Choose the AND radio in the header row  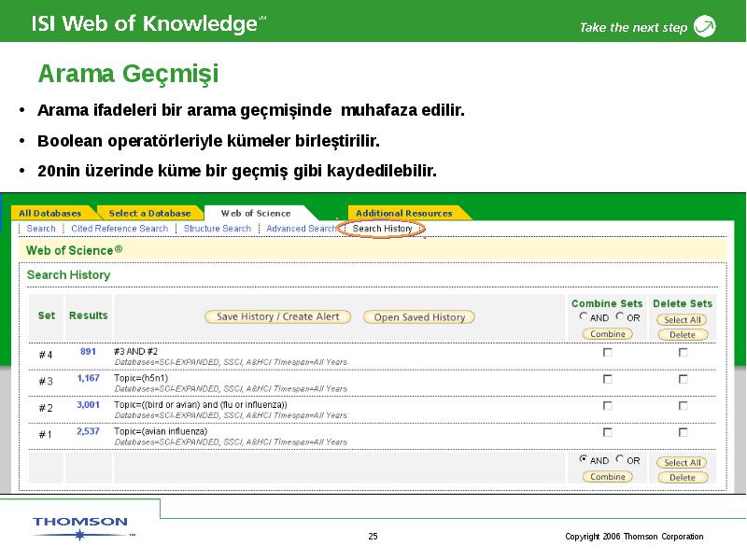tap(583, 315)
